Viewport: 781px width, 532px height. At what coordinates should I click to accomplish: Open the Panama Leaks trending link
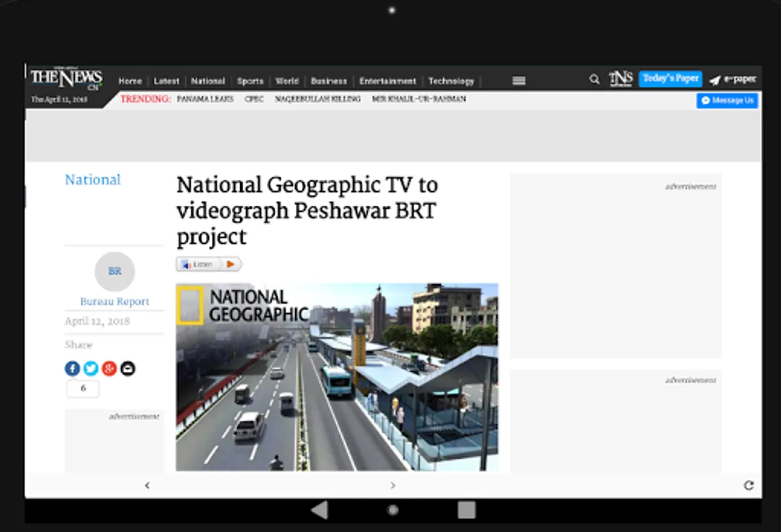[x=205, y=99]
